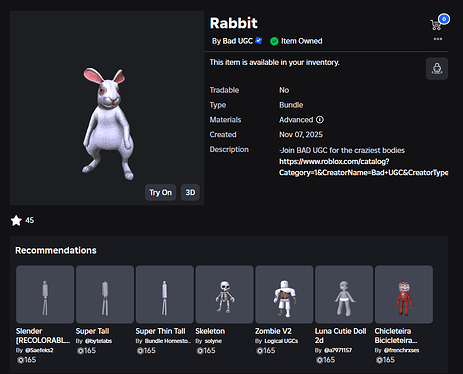Open the Super Thin Tall thumbnail
Viewport: 463px width, 374px height.
165,294
